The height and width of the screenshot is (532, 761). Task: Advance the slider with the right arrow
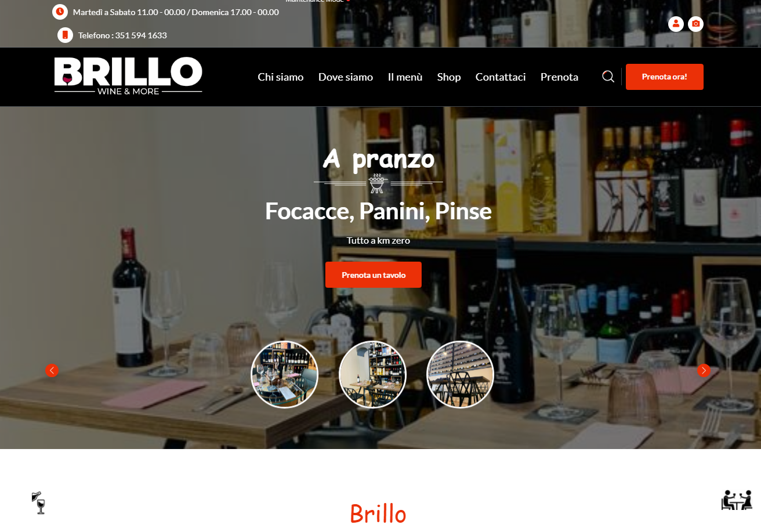tap(704, 370)
